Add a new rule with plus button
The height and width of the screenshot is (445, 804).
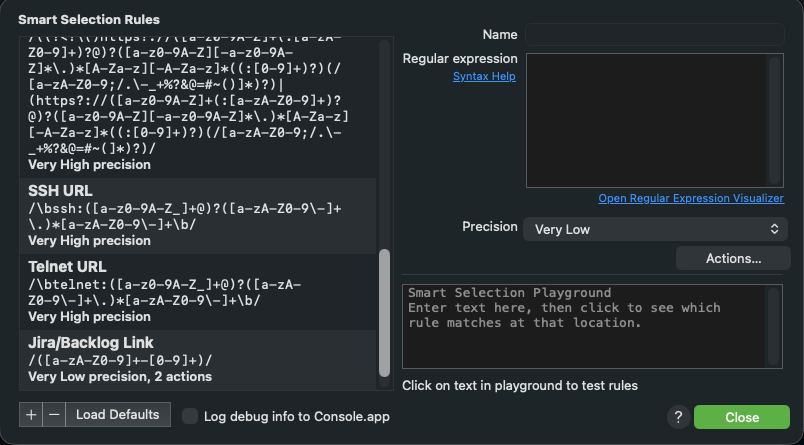click(x=31, y=415)
